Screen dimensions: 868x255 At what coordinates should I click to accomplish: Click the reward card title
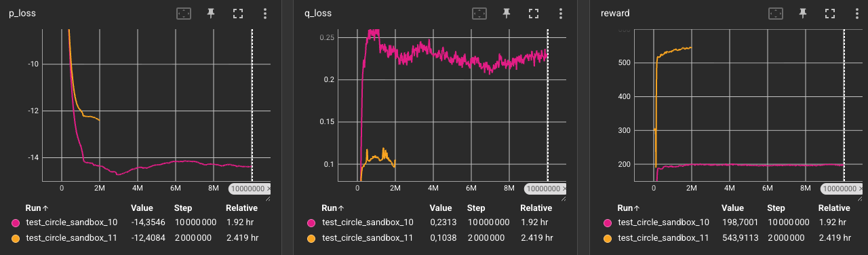(x=615, y=14)
